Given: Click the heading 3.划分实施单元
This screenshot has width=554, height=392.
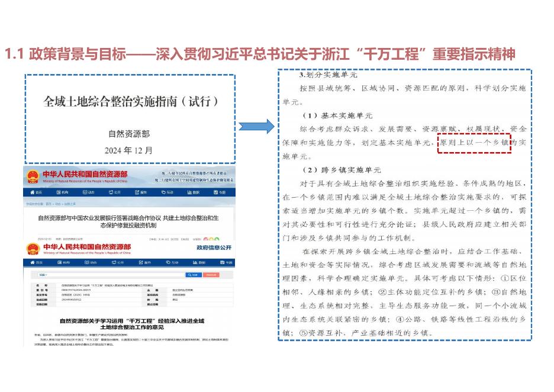Looking at the screenshot, I should click(x=328, y=75).
